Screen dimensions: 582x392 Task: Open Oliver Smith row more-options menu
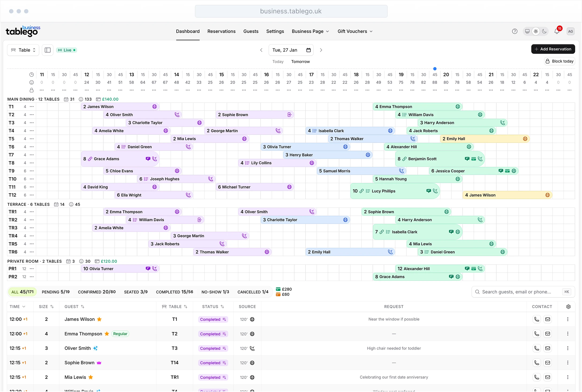(568, 348)
